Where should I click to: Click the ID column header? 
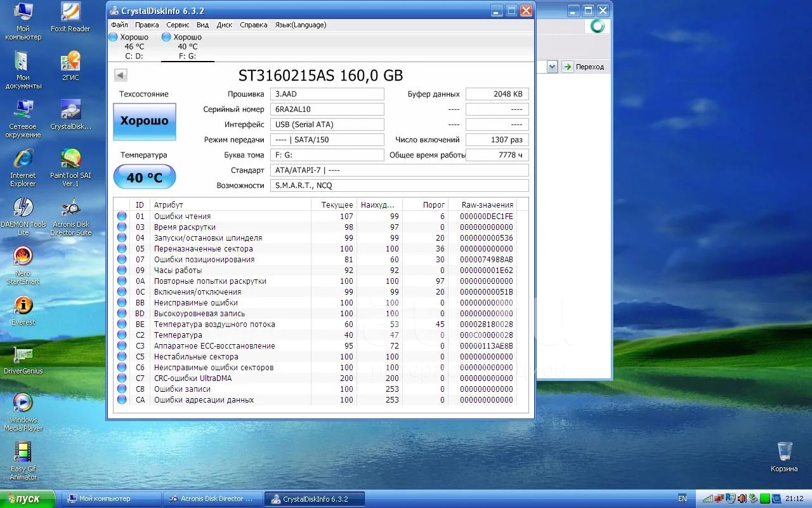click(x=140, y=204)
